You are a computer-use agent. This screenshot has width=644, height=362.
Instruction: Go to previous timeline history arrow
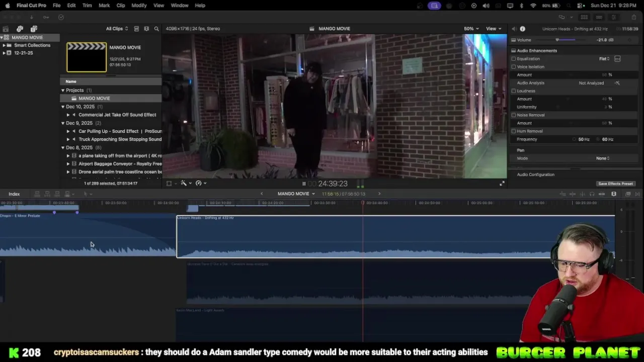click(261, 194)
